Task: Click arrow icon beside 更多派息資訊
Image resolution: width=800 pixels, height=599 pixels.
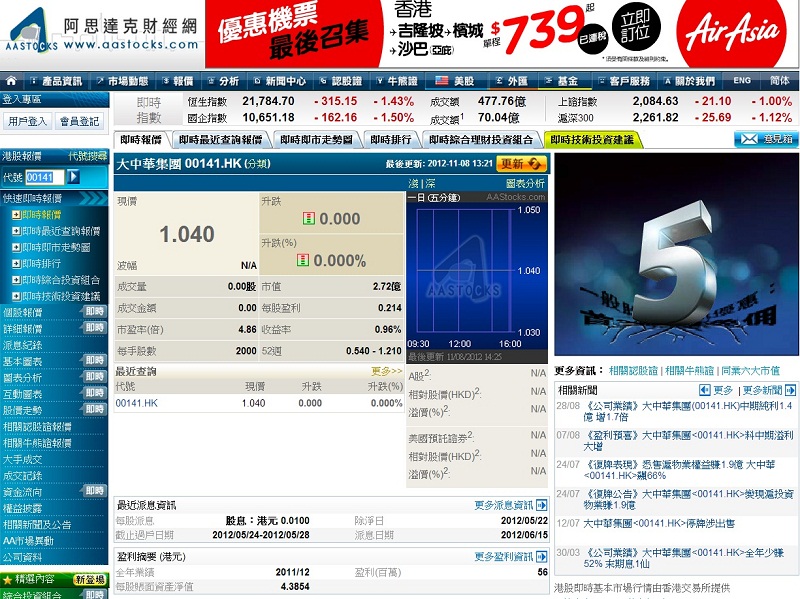Action: click(542, 505)
